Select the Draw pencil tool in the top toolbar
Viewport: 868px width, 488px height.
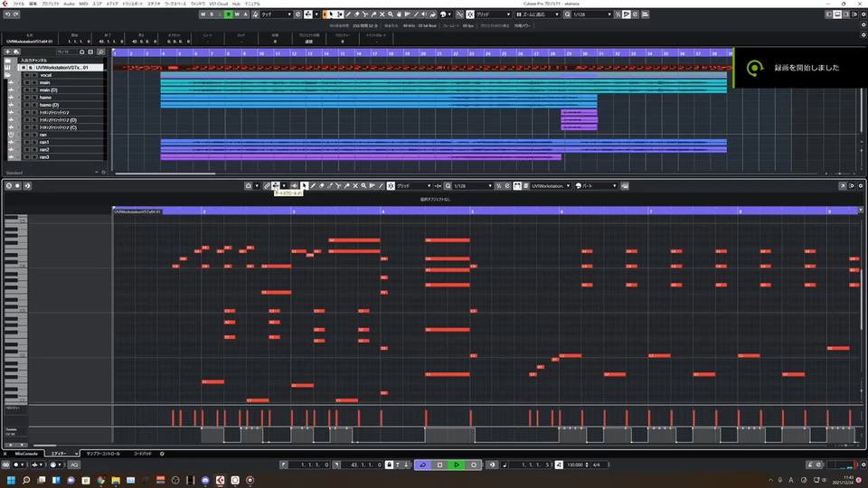click(348, 14)
